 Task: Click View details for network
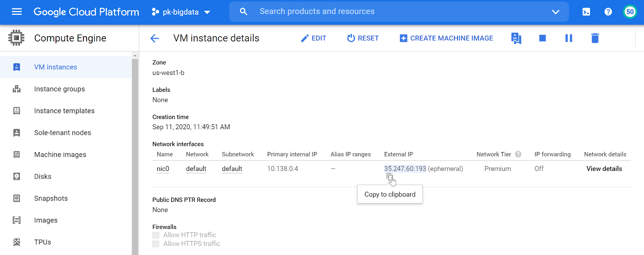pyautogui.click(x=604, y=169)
